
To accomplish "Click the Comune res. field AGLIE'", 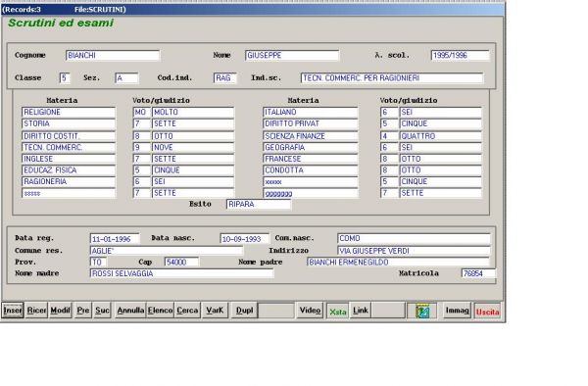I will click(167, 251).
